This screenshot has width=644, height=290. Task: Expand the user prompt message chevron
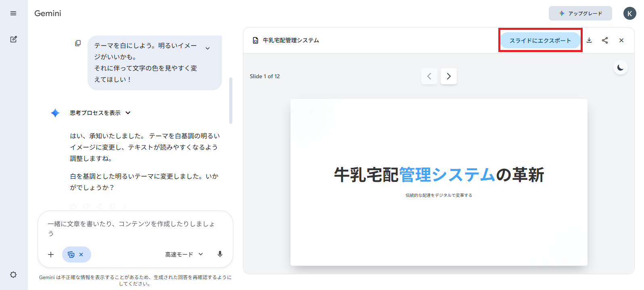point(207,48)
